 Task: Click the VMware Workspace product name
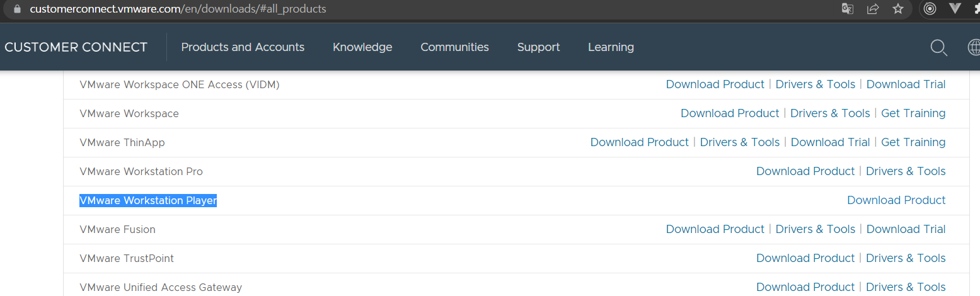point(129,113)
